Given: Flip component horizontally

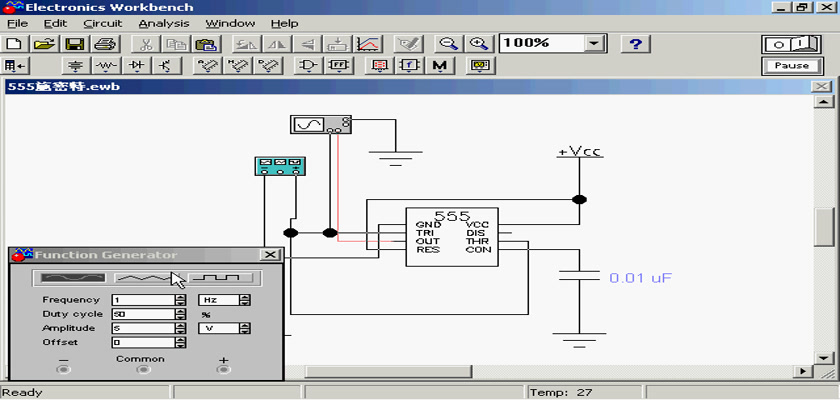Looking at the screenshot, I should pyautogui.click(x=275, y=43).
